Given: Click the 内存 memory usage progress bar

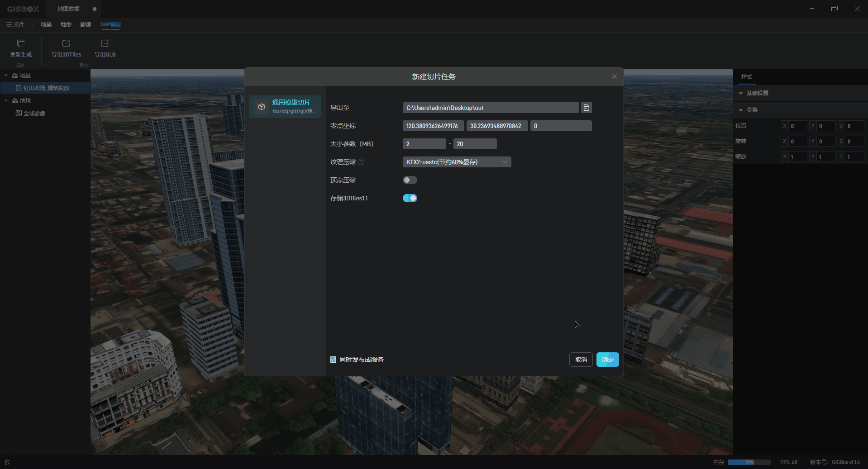Looking at the screenshot, I should click(x=749, y=462).
